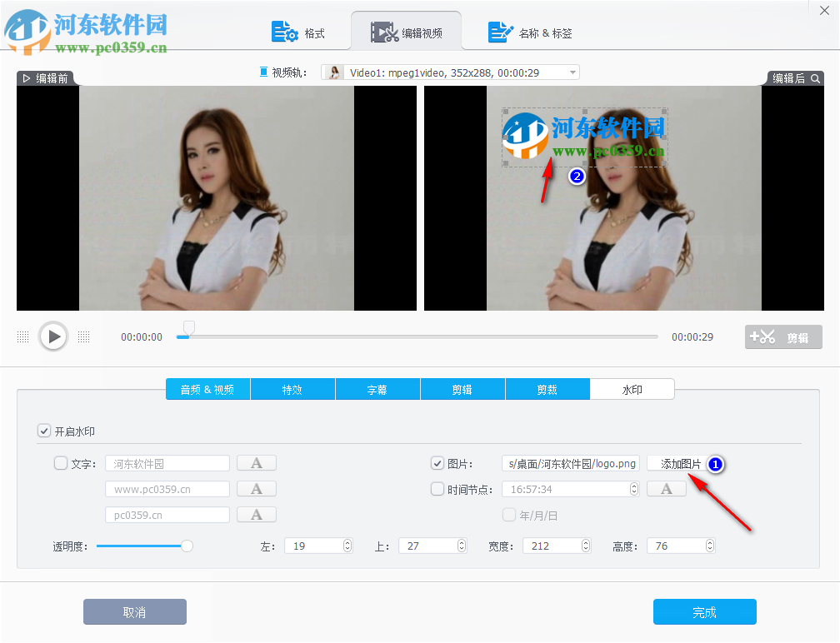The height and width of the screenshot is (643, 840).
Task: Toggle the 开启水印 watermark checkbox
Action: pos(44,431)
